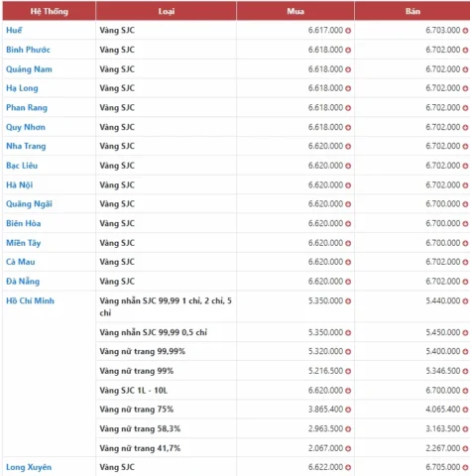Open the Long Xuyên link

pyautogui.click(x=29, y=467)
